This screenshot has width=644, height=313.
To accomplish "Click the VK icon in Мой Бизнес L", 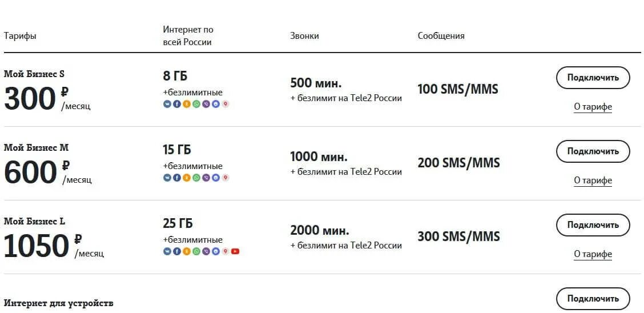I will [167, 251].
